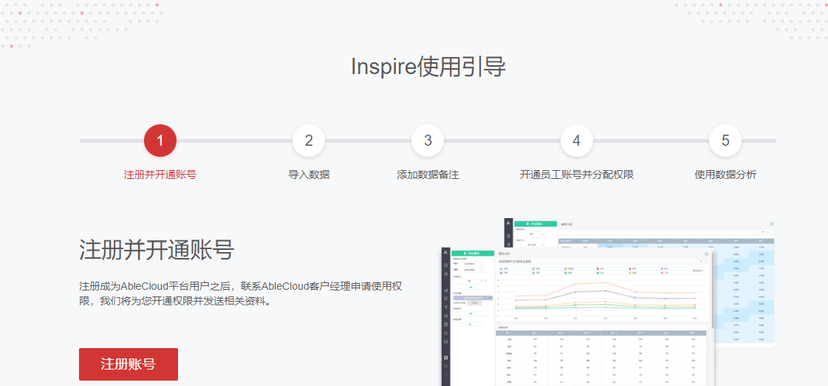Viewport: 828px width, 386px height.
Task: Click the AbleCloud平台用户 description paragraph
Action: pos(241,294)
